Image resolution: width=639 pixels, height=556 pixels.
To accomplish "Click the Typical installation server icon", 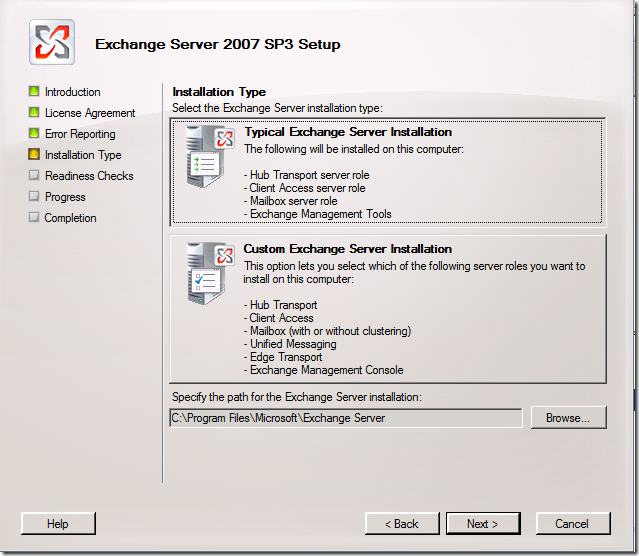I will (x=210, y=157).
